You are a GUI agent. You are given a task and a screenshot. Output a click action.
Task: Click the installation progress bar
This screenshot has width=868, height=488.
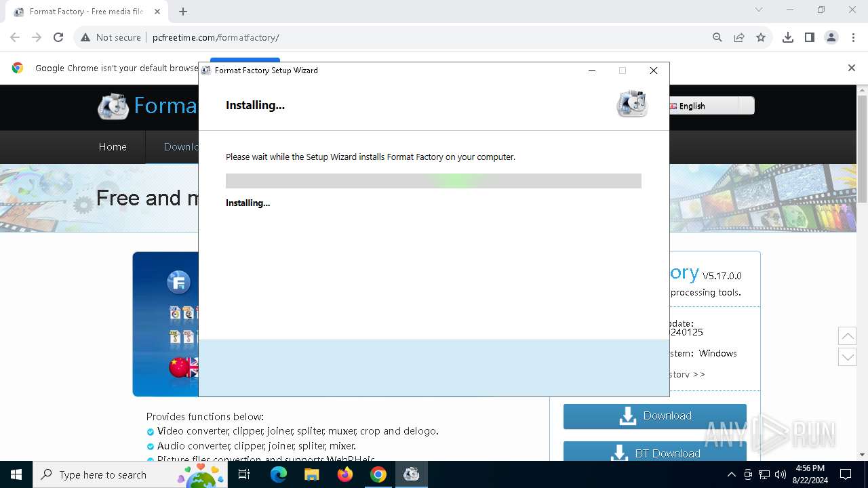click(433, 181)
